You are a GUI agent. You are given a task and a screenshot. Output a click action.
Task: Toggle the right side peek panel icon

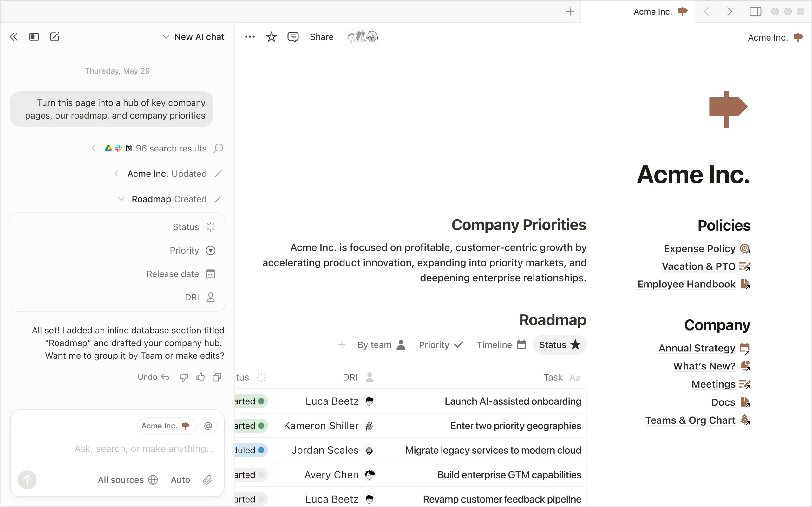coord(755,12)
